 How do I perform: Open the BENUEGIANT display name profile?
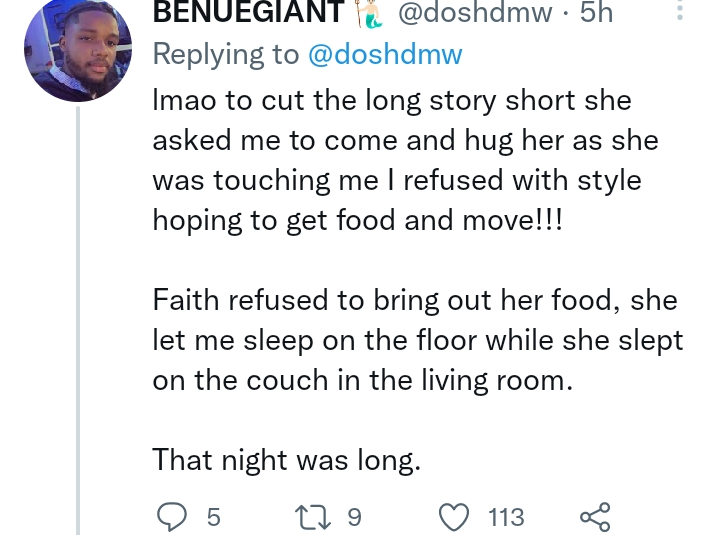(x=248, y=11)
